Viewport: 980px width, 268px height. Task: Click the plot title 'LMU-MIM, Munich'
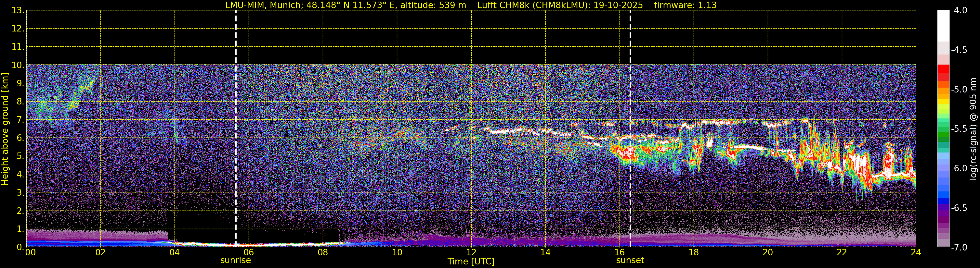pyautogui.click(x=263, y=5)
